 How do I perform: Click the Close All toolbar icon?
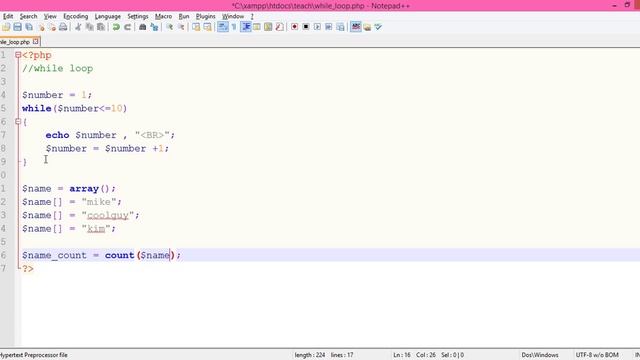pos(52,27)
